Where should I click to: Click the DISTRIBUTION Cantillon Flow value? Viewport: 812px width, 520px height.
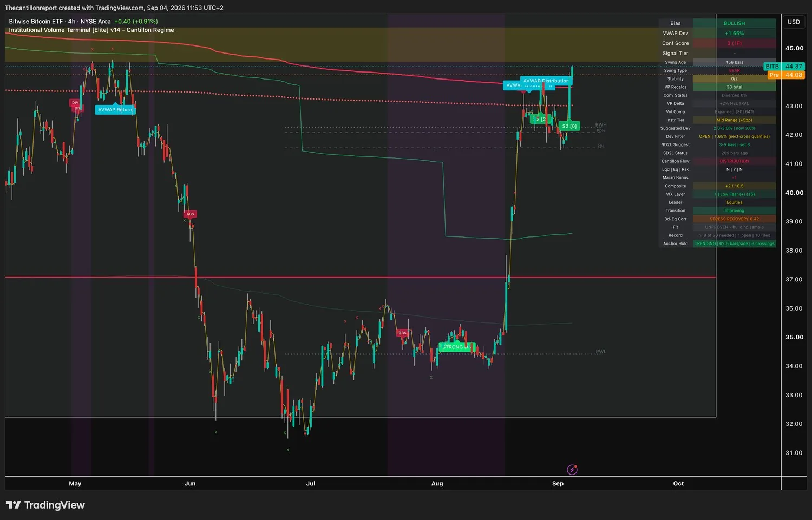[x=734, y=161]
